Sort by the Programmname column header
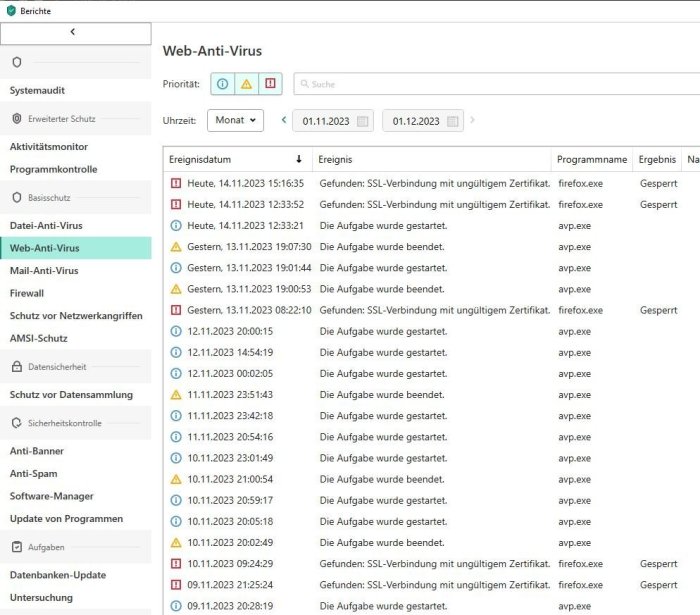The width and height of the screenshot is (700, 615). click(x=591, y=160)
